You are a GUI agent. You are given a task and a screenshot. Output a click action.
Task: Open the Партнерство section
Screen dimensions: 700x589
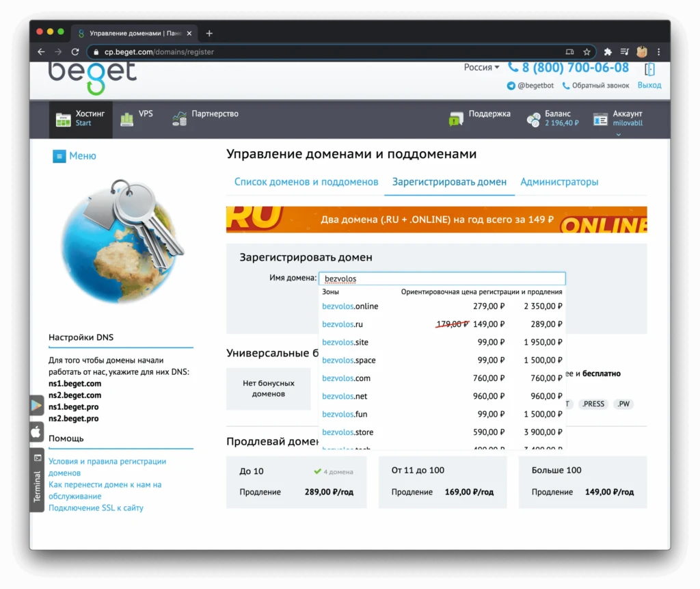click(x=205, y=118)
